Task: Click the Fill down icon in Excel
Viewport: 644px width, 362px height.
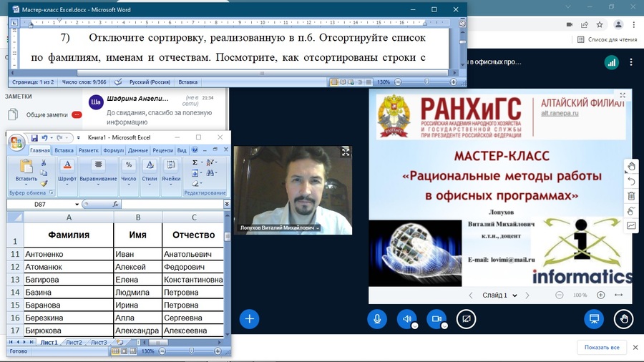Action: tap(195, 173)
